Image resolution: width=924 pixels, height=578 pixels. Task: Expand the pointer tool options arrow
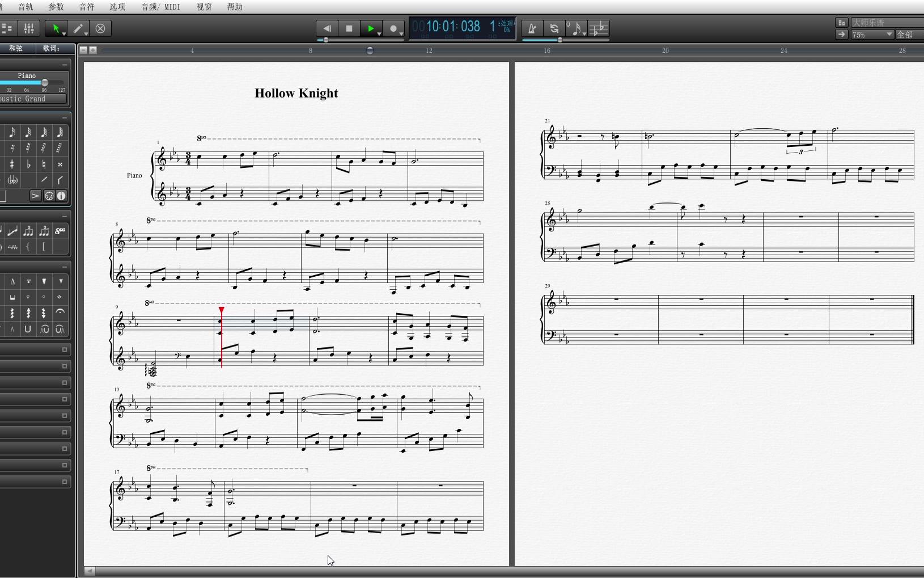coord(64,34)
